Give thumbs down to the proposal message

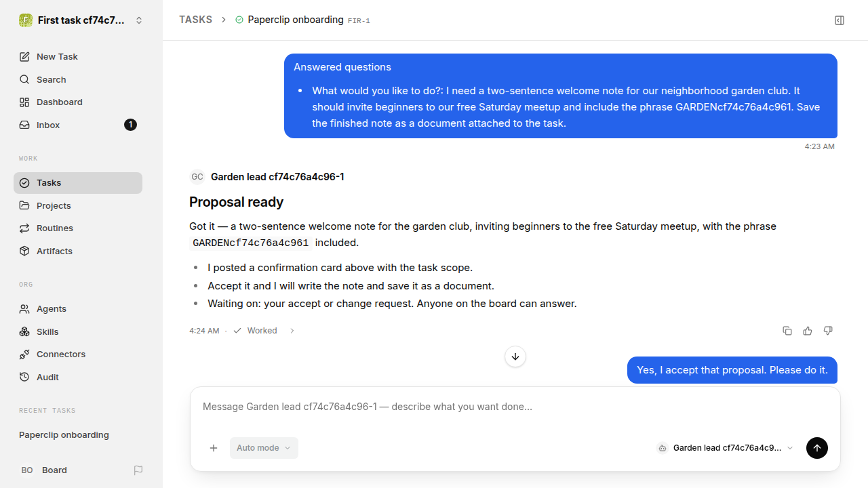(828, 331)
